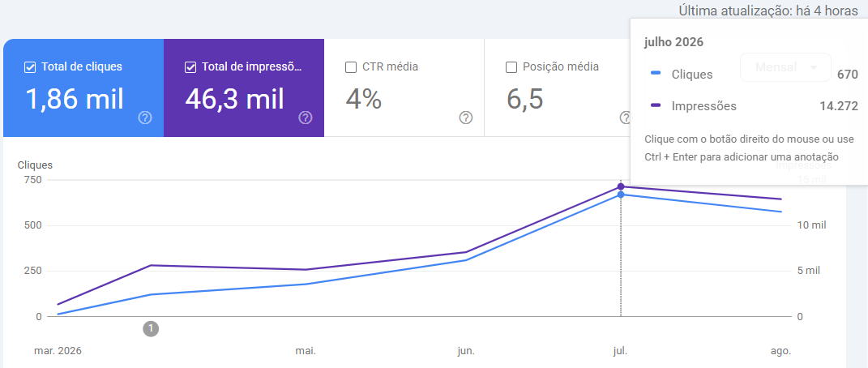Select the 46,3 mil impressions value
The image size is (868, 368).
pos(235,100)
